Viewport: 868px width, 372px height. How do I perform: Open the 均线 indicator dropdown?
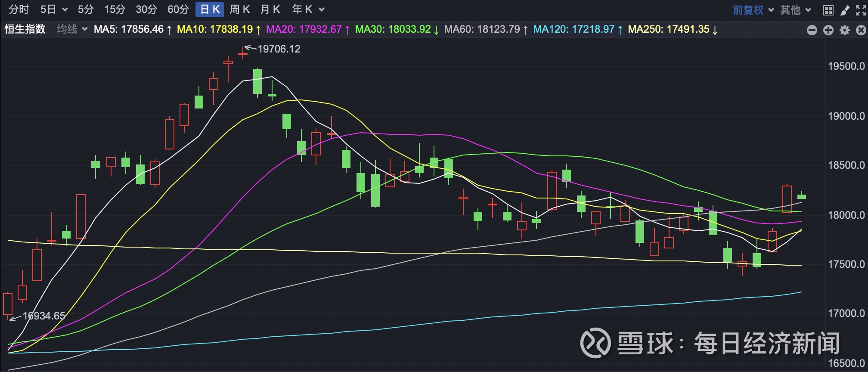[x=72, y=29]
